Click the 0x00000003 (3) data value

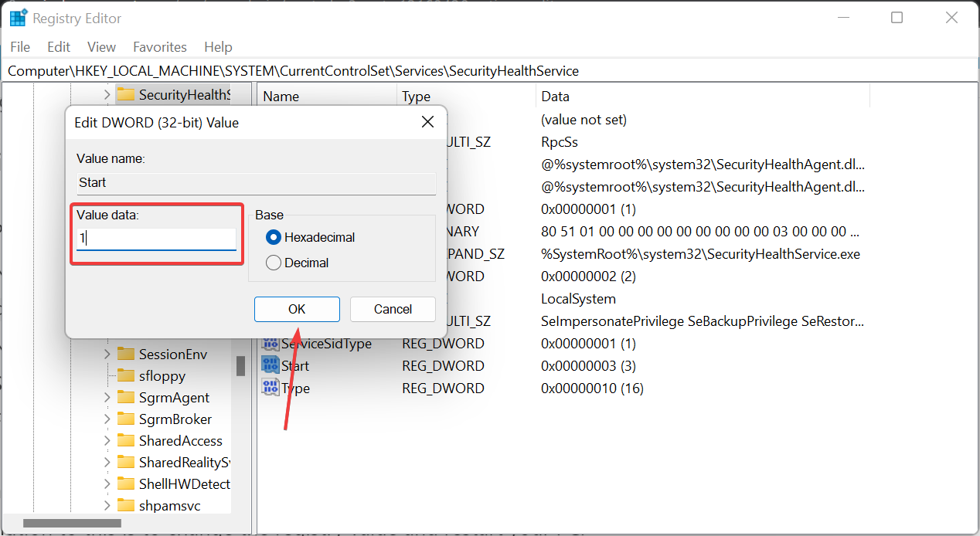[588, 365]
